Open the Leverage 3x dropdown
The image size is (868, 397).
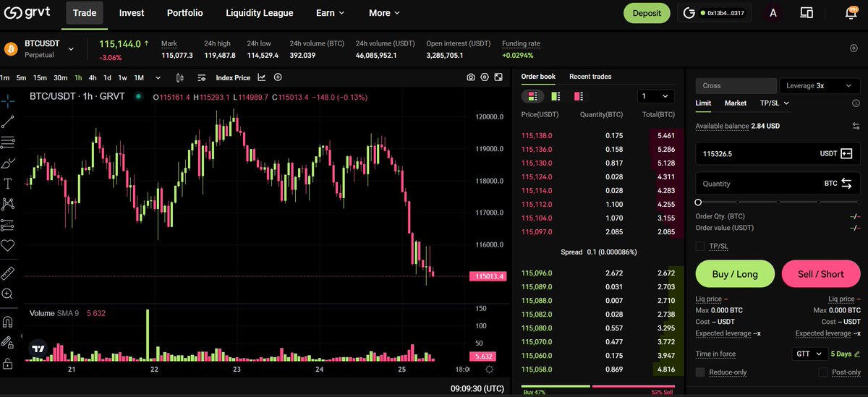[820, 85]
